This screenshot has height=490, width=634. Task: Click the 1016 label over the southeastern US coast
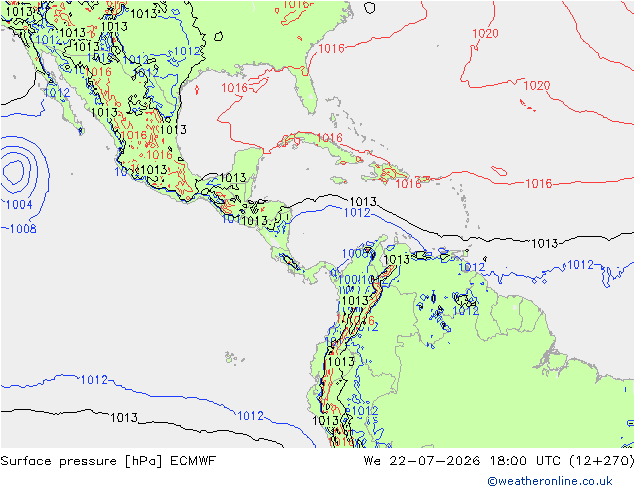click(332, 49)
